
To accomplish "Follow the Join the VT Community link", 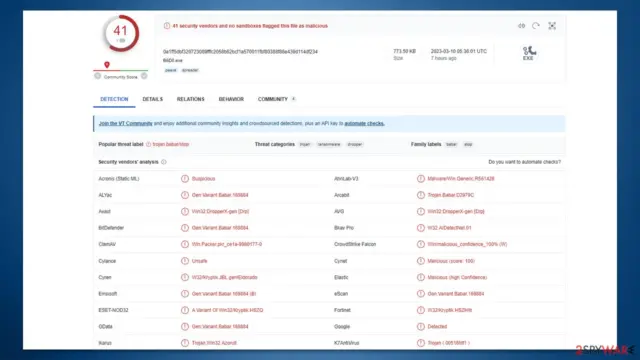I will click(126, 123).
